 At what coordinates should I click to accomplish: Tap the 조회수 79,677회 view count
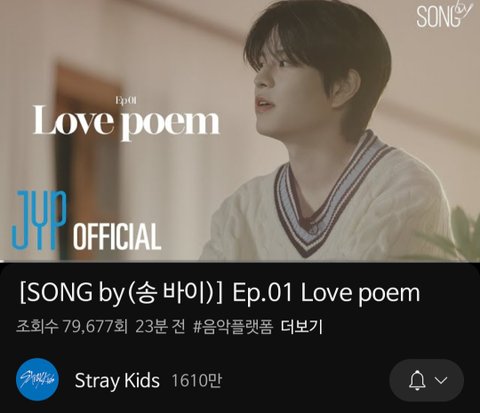(x=72, y=327)
